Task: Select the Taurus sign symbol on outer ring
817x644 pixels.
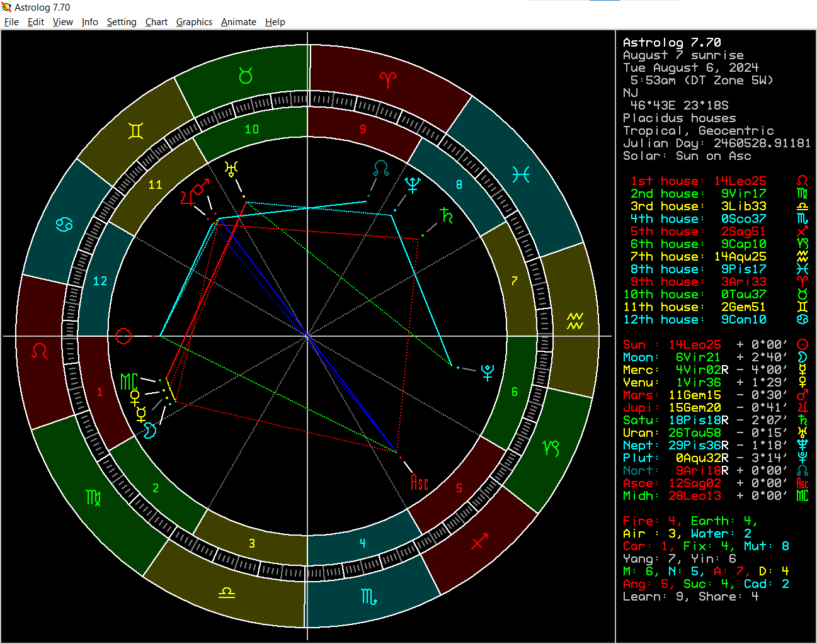Action: [246, 77]
